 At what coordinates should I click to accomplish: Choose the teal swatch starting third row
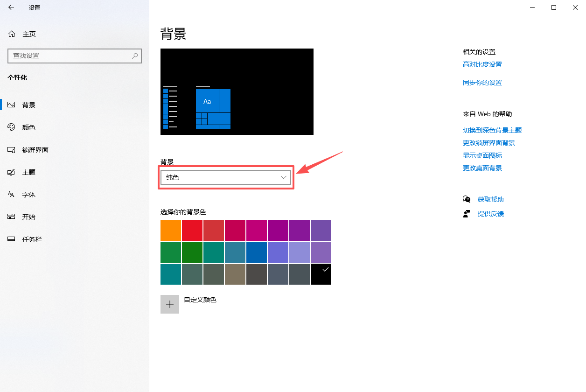tap(171, 274)
